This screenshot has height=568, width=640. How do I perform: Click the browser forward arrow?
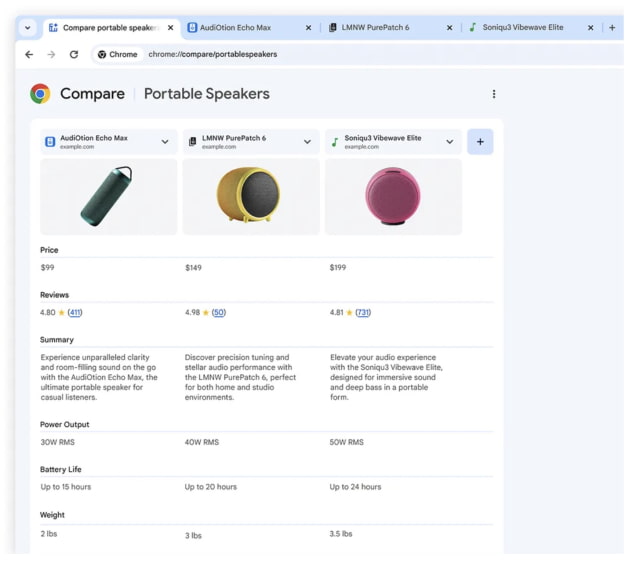51,54
